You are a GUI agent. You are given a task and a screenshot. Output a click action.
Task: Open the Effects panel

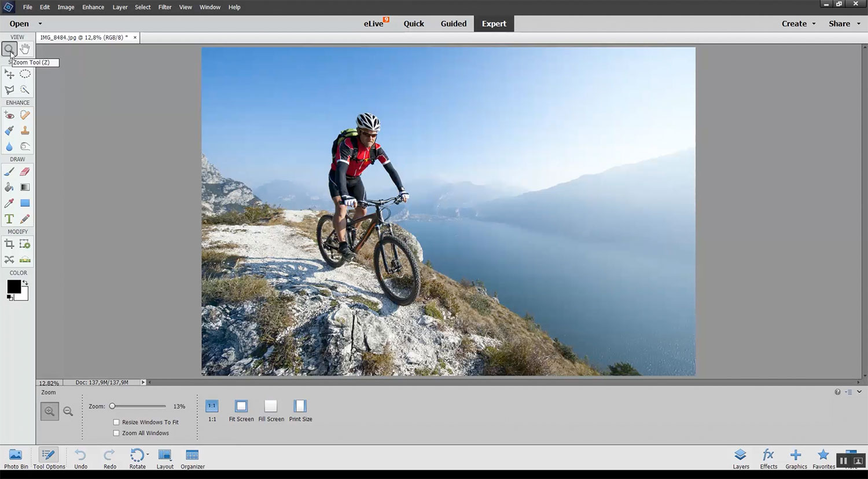pos(768,458)
